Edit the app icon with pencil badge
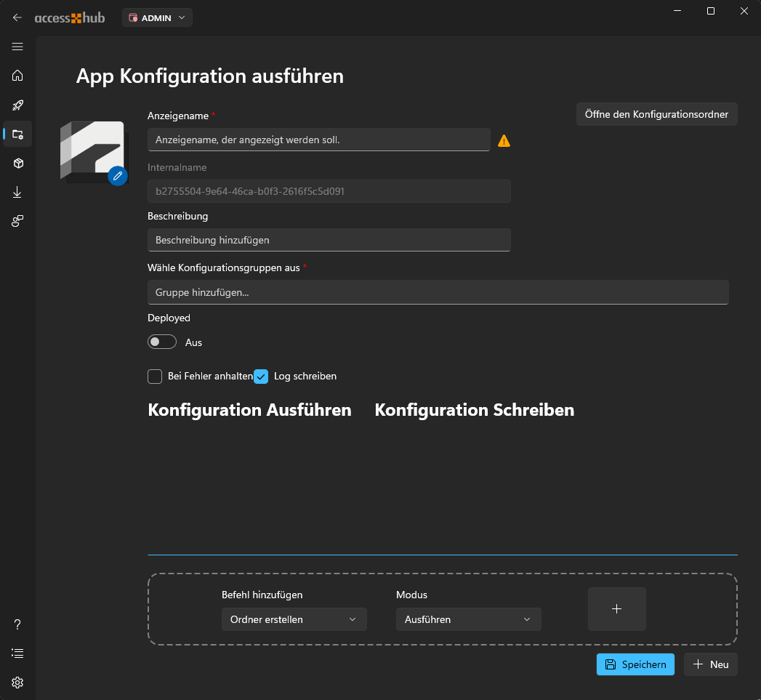 coord(118,176)
